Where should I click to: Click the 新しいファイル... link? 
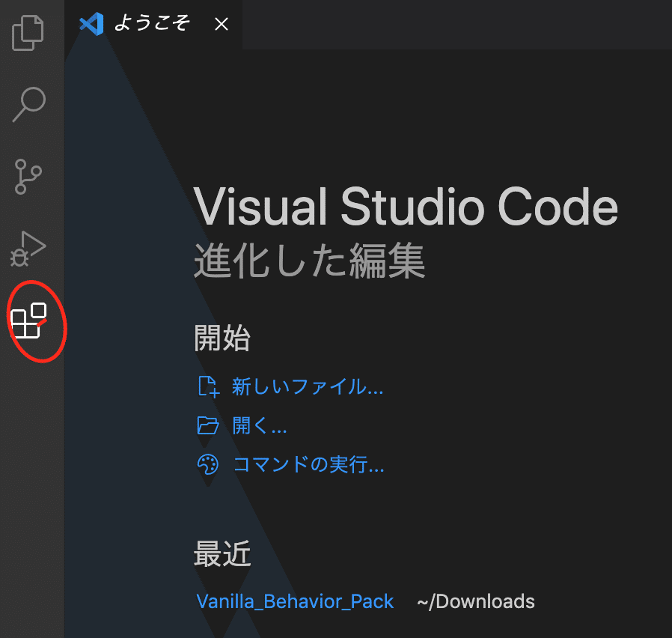308,386
